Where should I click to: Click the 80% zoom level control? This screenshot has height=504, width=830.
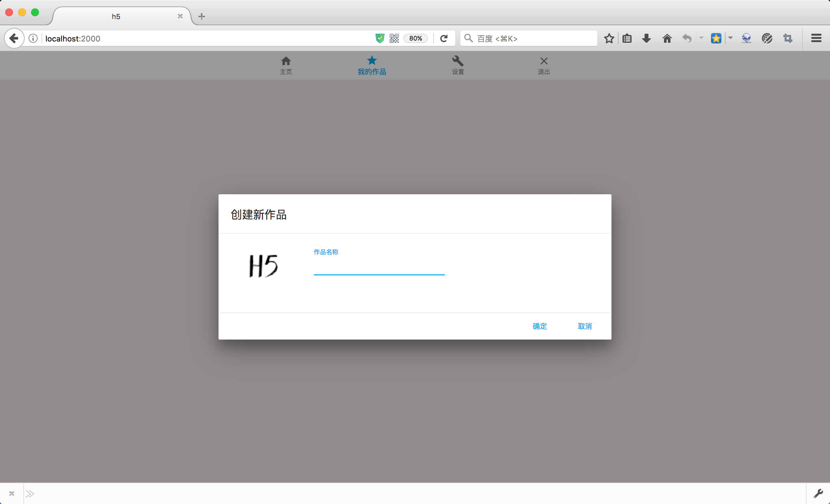click(415, 38)
